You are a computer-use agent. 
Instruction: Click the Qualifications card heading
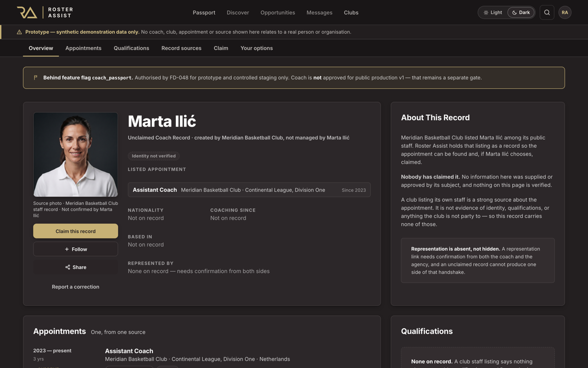coord(427,331)
